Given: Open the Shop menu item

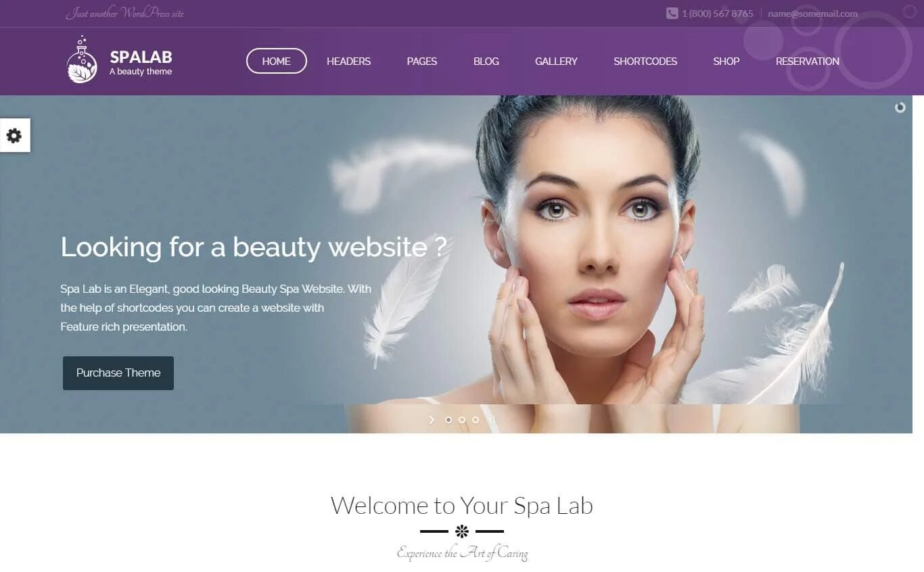Looking at the screenshot, I should pos(726,61).
